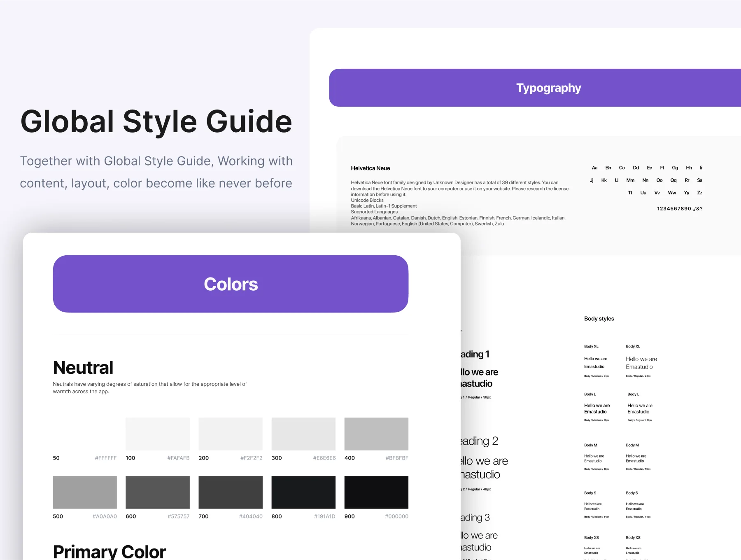
Task: Click the "1234567890.,/&?" numerals sample
Action: [680, 209]
